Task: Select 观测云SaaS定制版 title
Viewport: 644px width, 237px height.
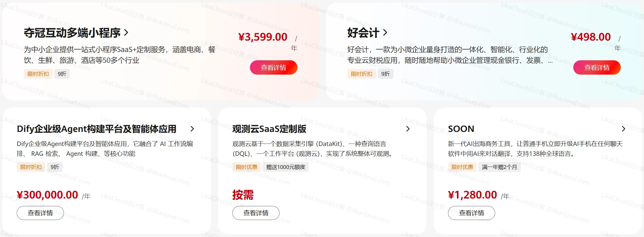Action: tap(269, 129)
